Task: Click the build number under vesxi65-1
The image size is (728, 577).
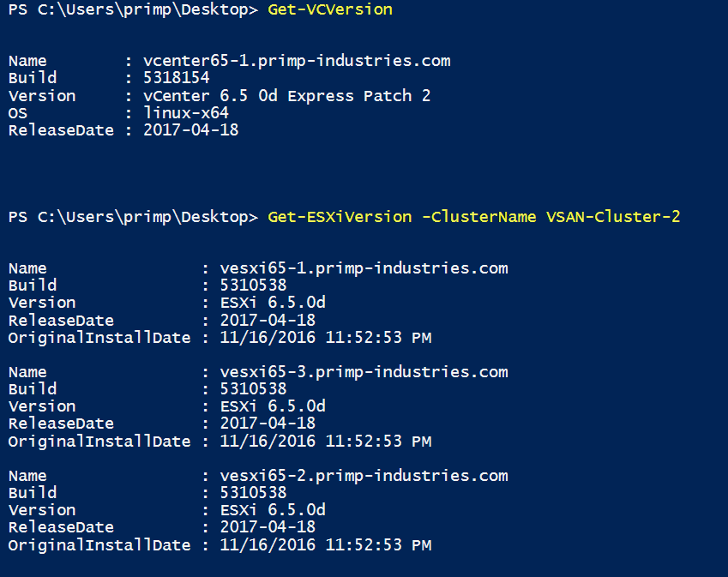Action: pos(253,285)
